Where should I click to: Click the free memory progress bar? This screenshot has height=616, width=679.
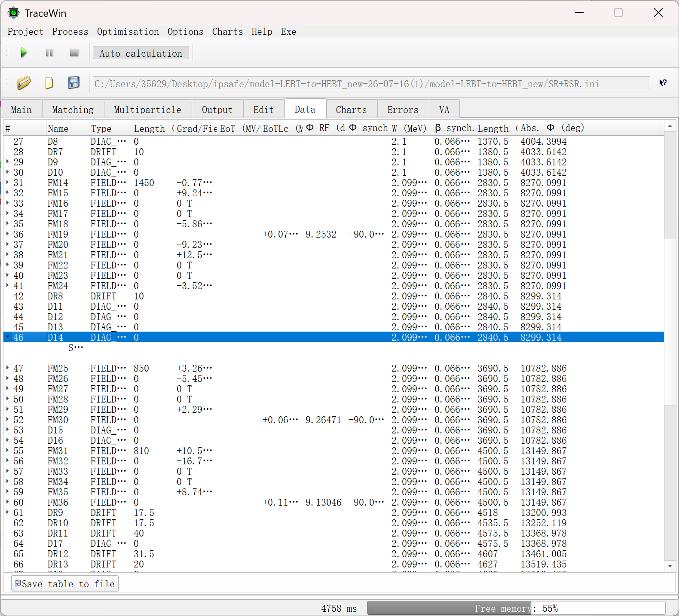pyautogui.click(x=517, y=608)
